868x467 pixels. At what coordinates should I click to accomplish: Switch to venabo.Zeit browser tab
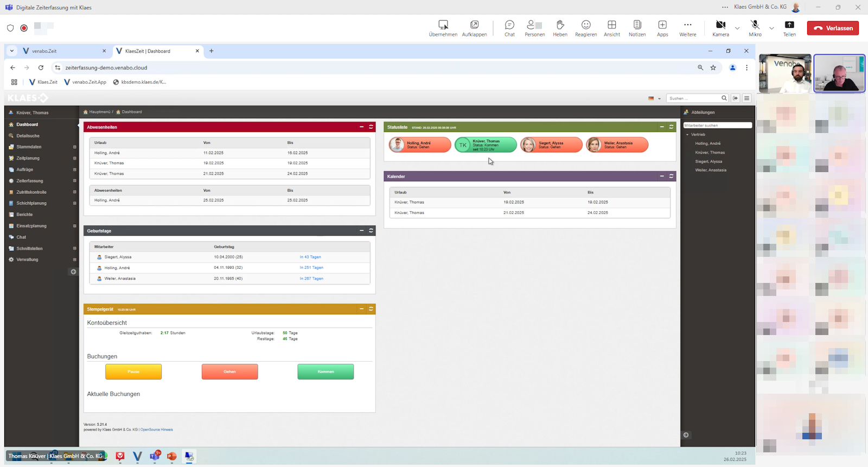tap(65, 51)
